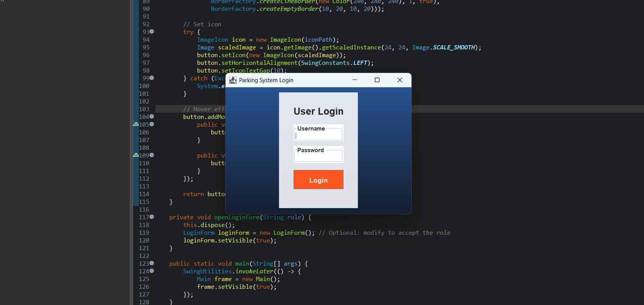
Task: Close the Parking System Login window
Action: pos(400,80)
